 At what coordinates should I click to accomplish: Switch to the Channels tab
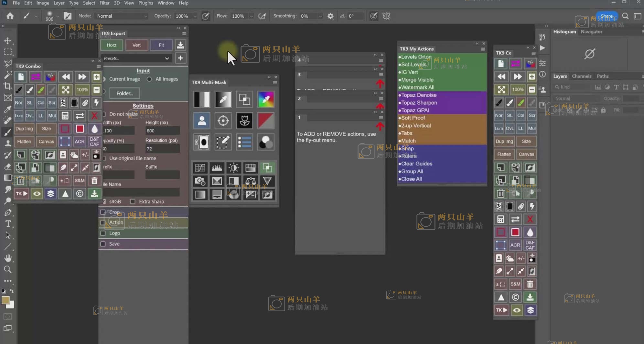click(x=581, y=76)
